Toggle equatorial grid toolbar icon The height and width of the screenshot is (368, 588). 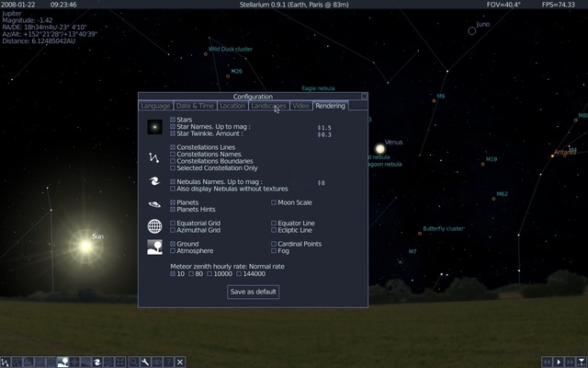point(51,362)
